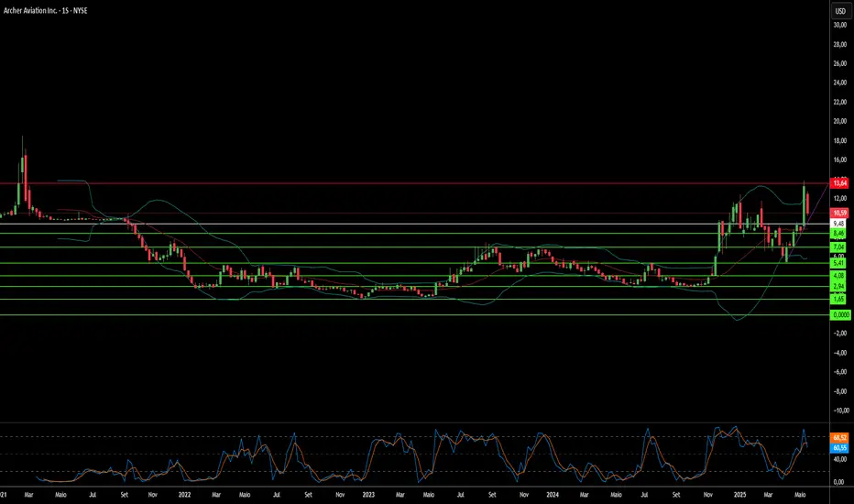854x504 pixels.
Task: Select the red 10,59 price label
Action: pyautogui.click(x=839, y=213)
